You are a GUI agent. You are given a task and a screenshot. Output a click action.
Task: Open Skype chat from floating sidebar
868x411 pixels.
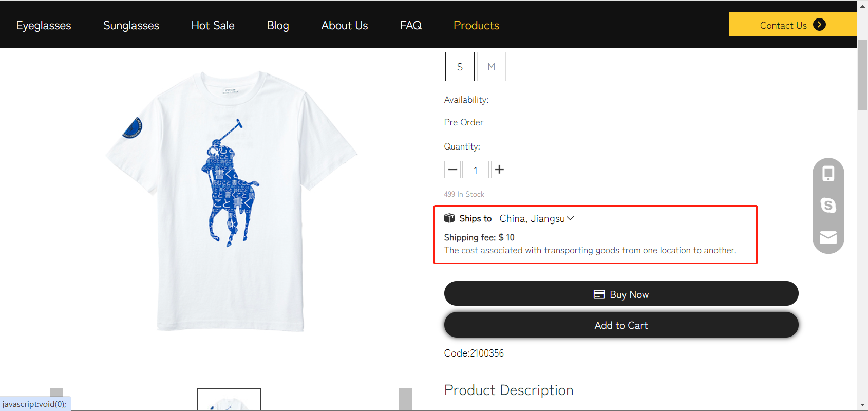click(x=828, y=206)
